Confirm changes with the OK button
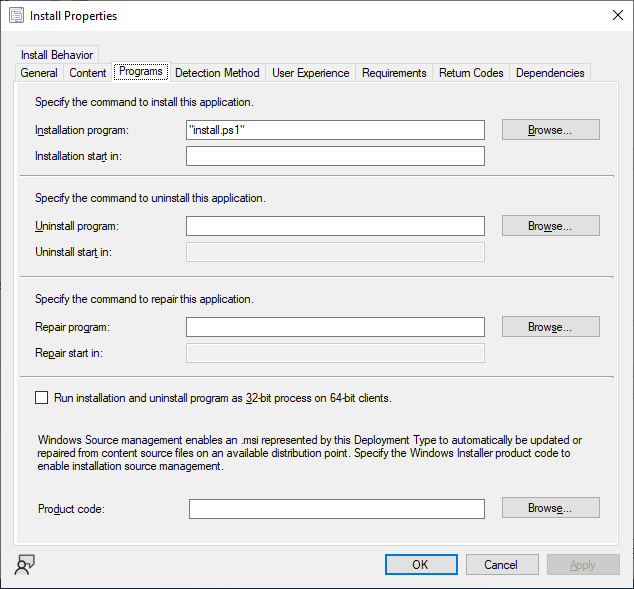The width and height of the screenshot is (634, 589). coord(421,564)
